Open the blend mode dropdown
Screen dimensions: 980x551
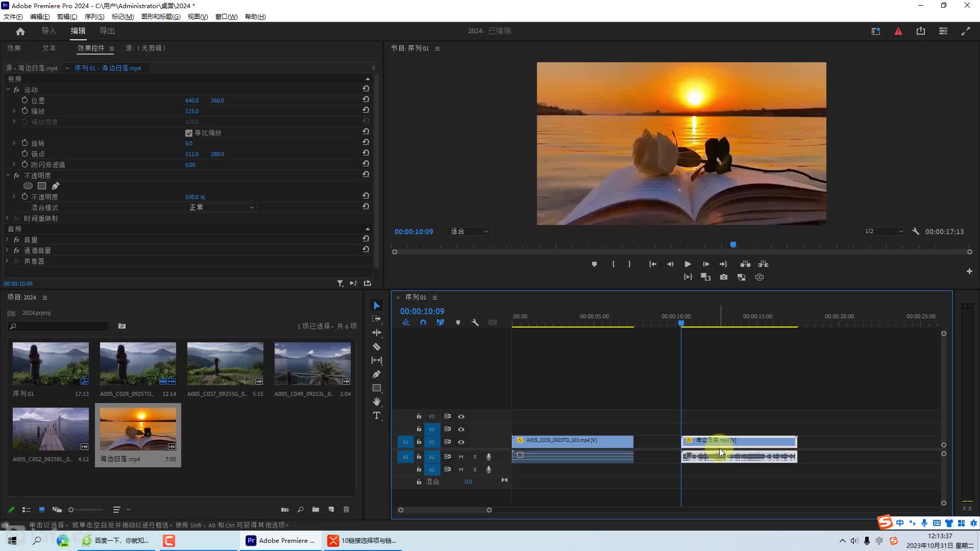coord(220,207)
